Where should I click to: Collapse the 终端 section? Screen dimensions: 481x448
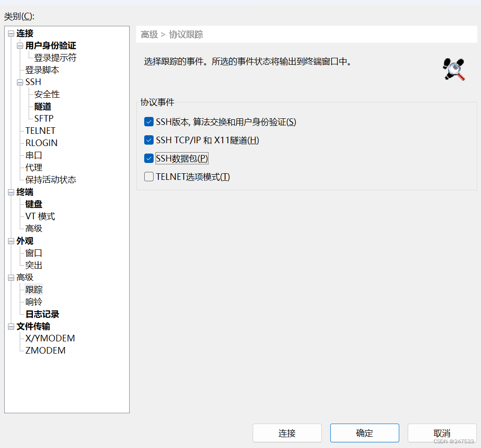(10, 192)
